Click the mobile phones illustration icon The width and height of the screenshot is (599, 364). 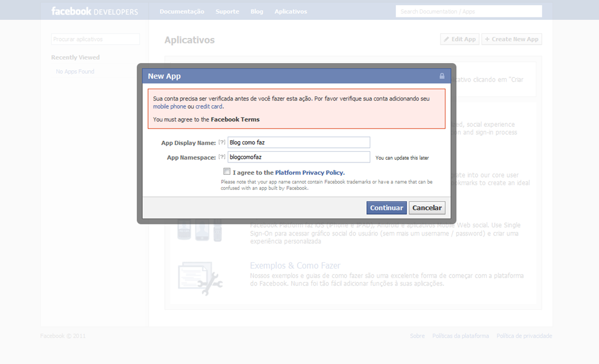point(199,230)
